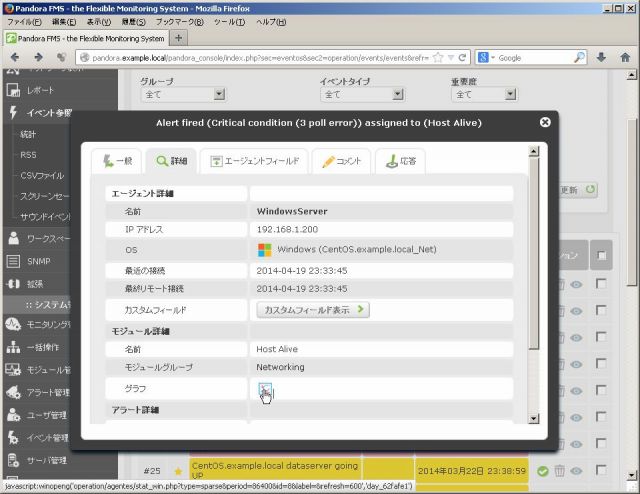The height and width of the screenshot is (494, 640).
Task: Open the アラート管理 sidebar icon
Action: pyautogui.click(x=13, y=392)
